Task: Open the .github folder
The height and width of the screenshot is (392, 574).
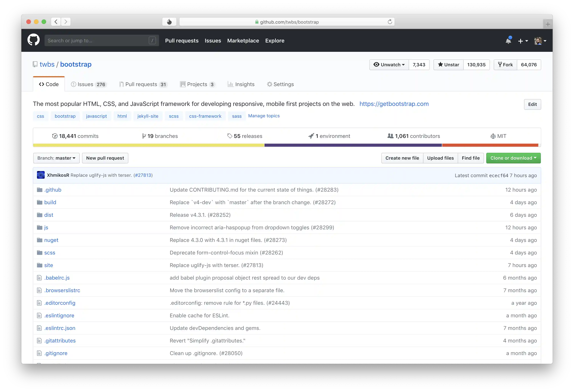Action: click(53, 190)
